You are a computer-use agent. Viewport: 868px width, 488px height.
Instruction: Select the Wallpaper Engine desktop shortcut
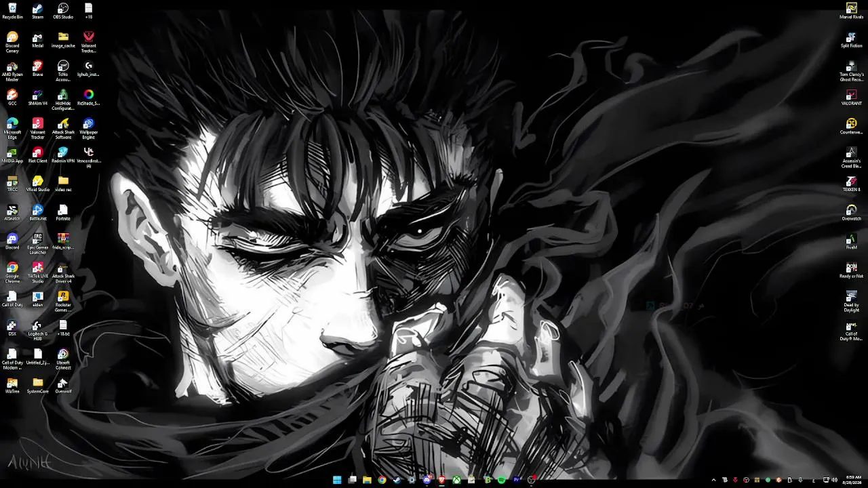[x=88, y=129]
